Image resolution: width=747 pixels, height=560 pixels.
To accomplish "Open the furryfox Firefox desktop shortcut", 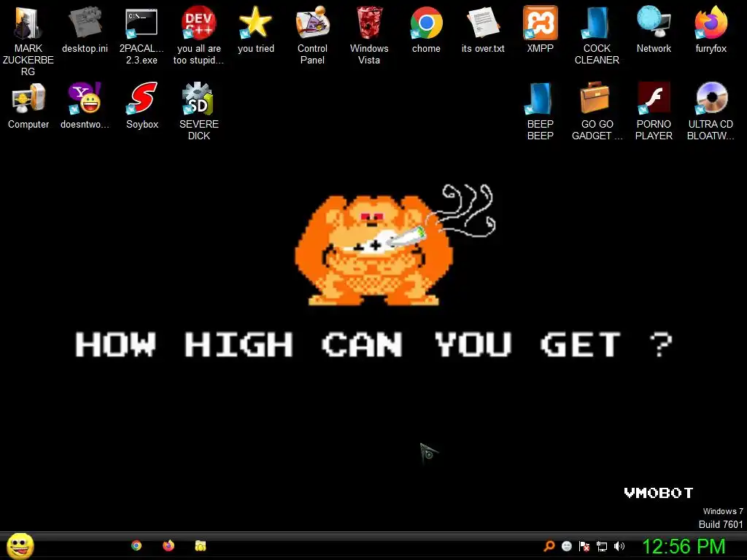I will 711,23.
